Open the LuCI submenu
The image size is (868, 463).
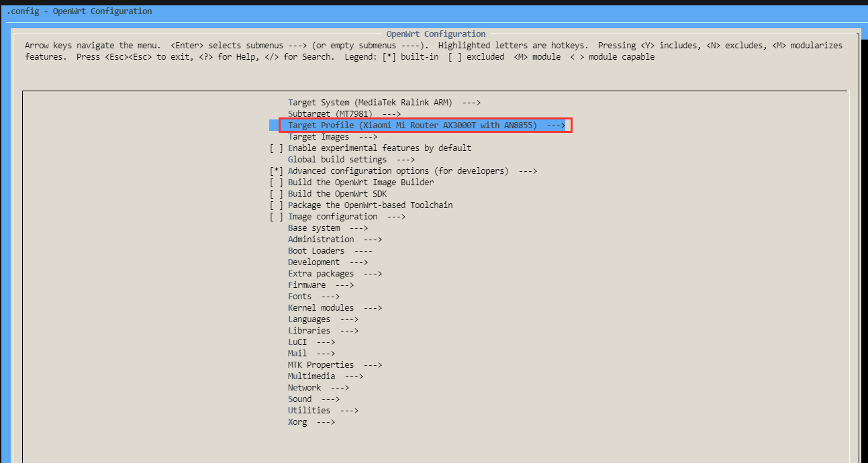pos(311,342)
